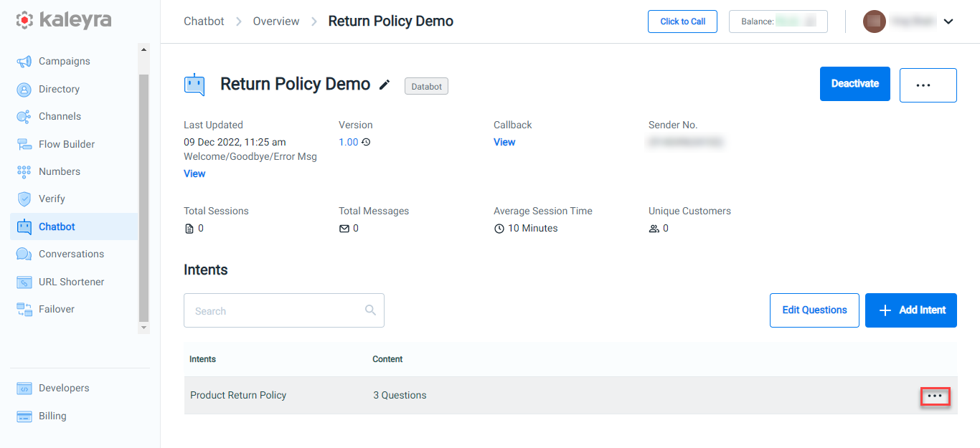This screenshot has width=980, height=448.
Task: Go to Campaigns menu item
Action: pyautogui.click(x=65, y=62)
